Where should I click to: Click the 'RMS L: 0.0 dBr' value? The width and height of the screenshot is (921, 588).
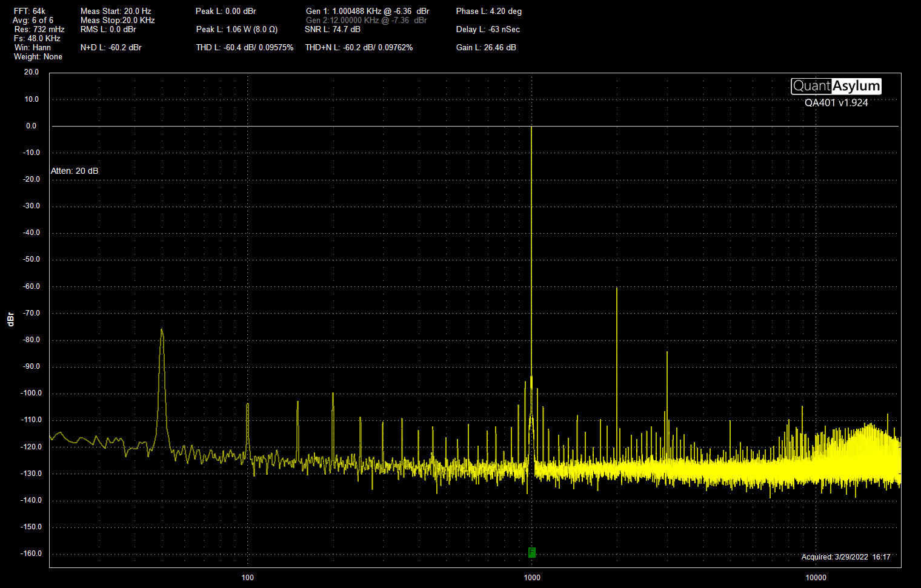[108, 29]
